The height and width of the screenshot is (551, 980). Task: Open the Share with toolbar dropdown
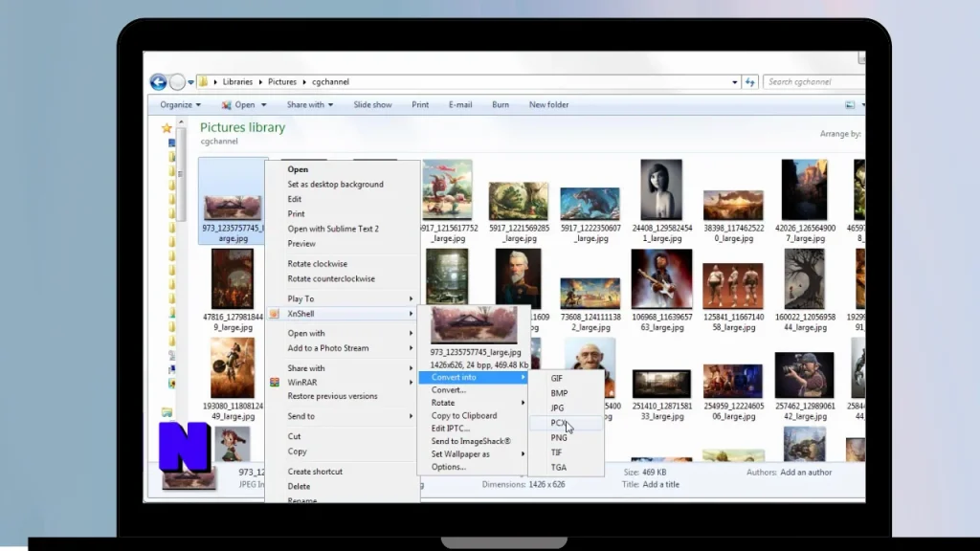[310, 105]
